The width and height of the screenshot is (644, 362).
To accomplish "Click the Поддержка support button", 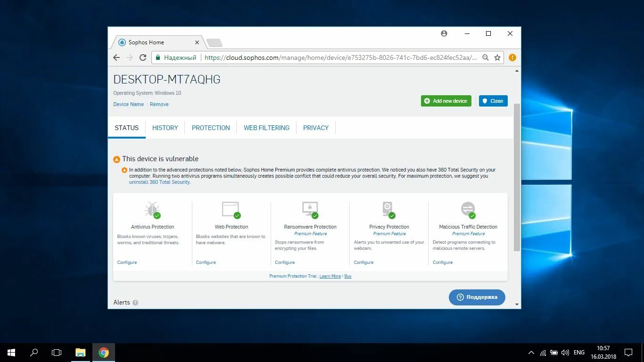I will tap(477, 297).
